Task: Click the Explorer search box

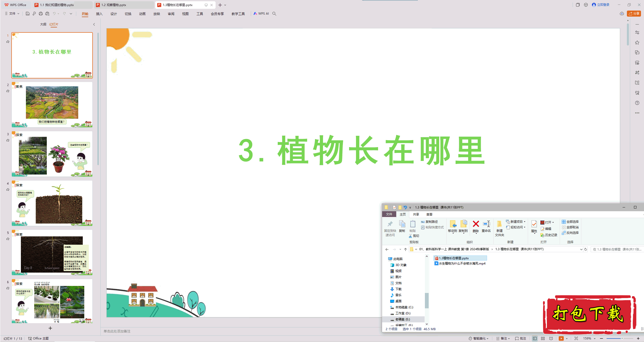Action: [x=617, y=249]
